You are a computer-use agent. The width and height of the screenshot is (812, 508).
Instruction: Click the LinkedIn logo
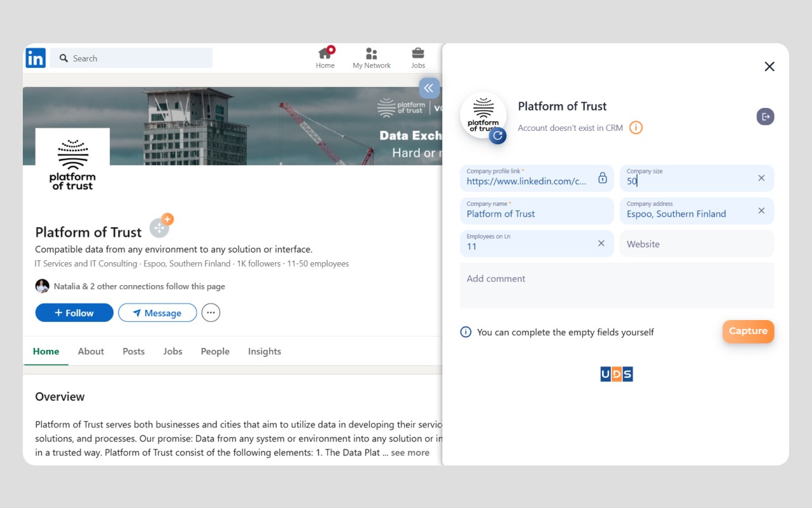point(36,58)
